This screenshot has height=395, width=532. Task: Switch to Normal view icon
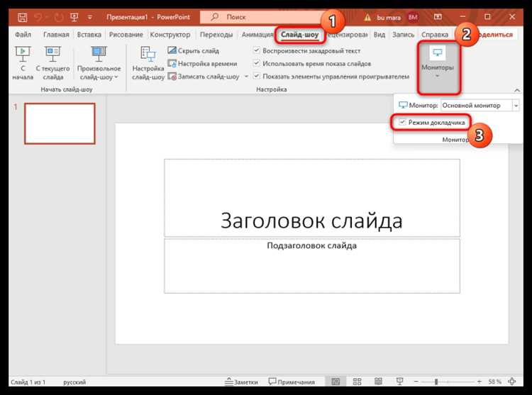[336, 382]
